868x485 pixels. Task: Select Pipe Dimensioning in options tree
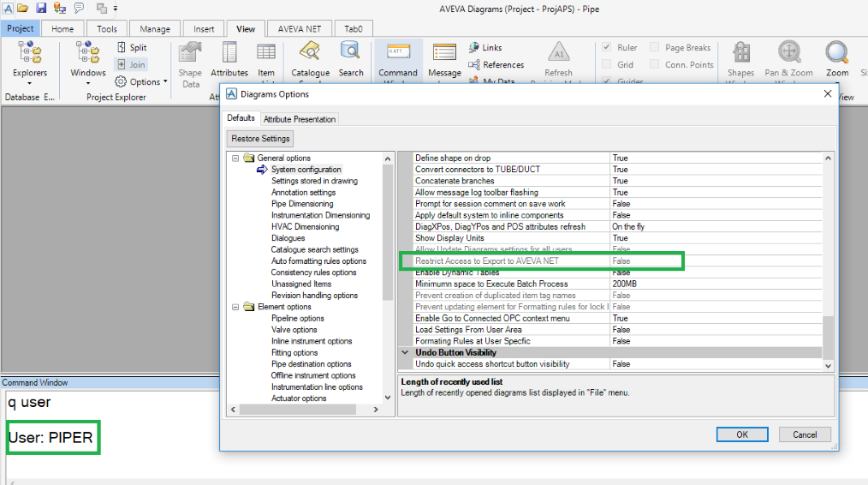tap(302, 204)
